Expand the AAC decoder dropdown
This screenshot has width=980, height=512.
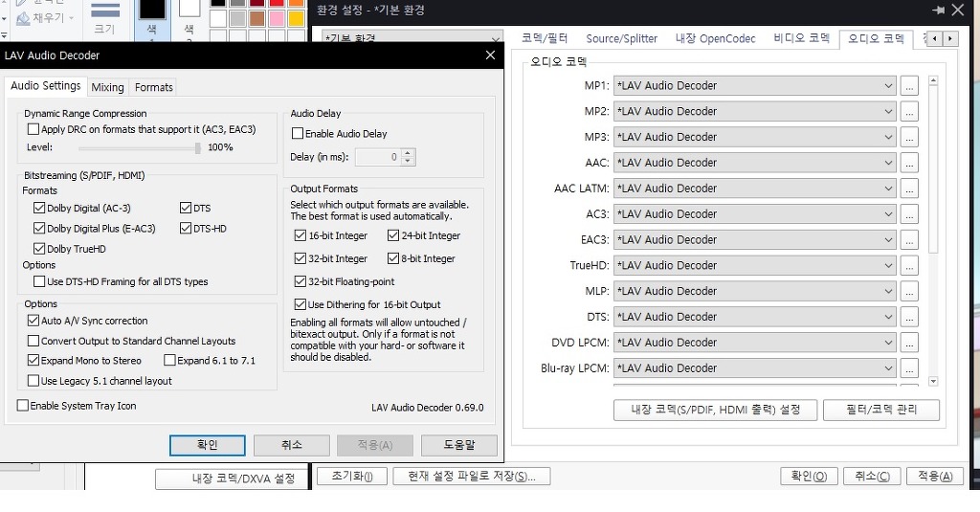coord(888,163)
